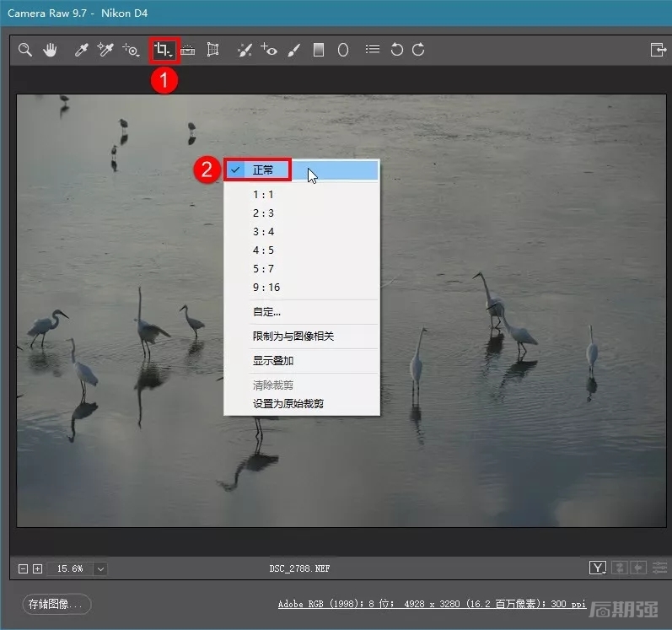Rotate image counterclockwise
The image size is (672, 630).
[397, 50]
